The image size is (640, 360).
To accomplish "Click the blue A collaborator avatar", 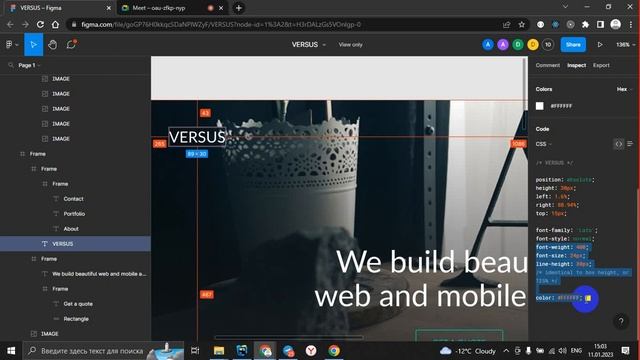I will [487, 44].
